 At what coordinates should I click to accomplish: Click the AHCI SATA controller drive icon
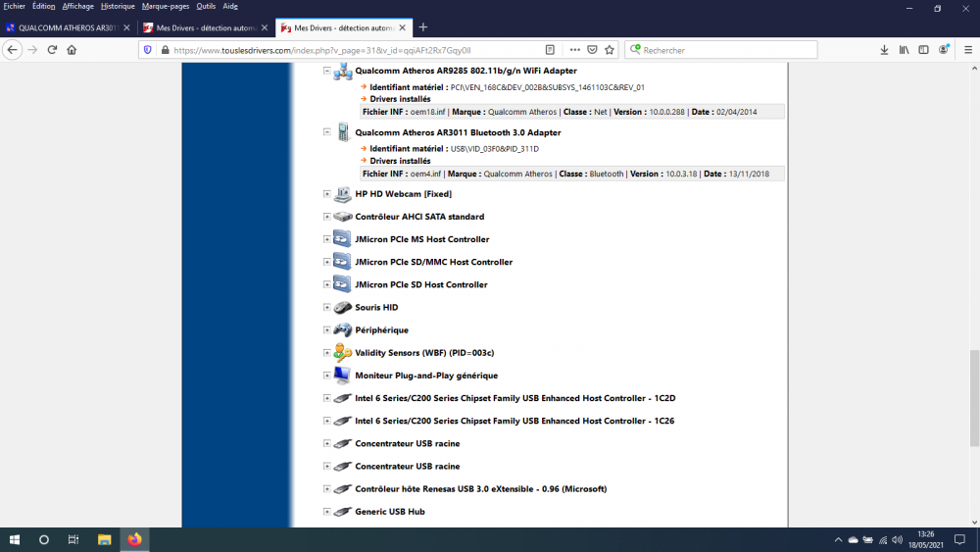pyautogui.click(x=342, y=217)
